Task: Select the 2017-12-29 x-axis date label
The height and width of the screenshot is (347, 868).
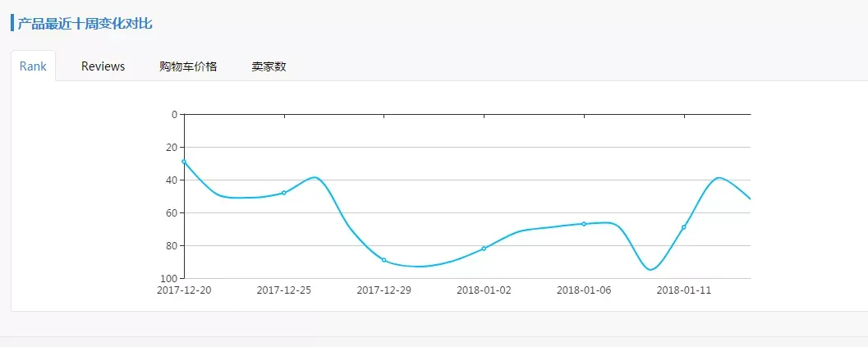Action: click(383, 290)
